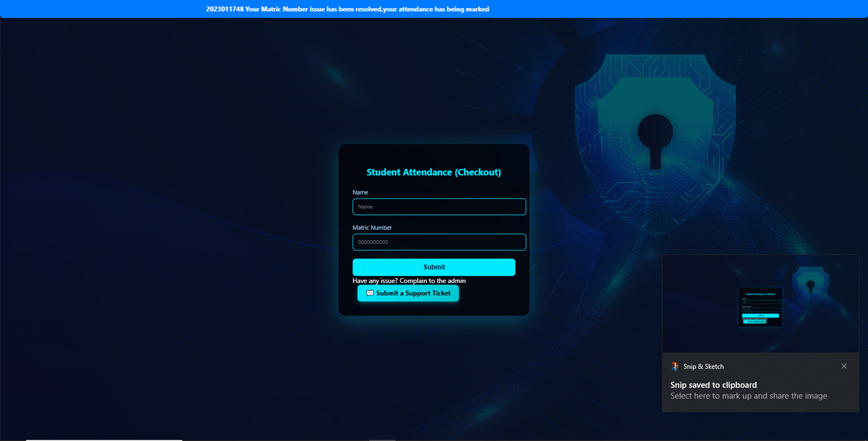This screenshot has height=441, width=868.
Task: Click the 'Student Attendance (Checkout)' heading
Action: [434, 172]
